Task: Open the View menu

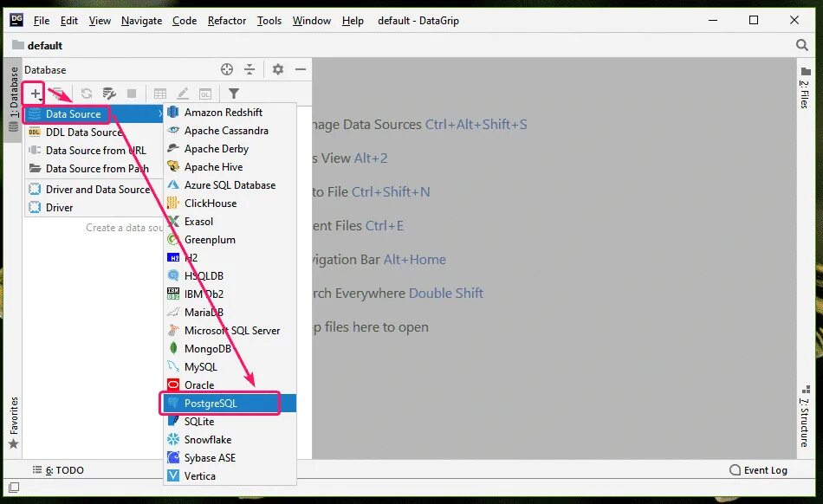Action: (x=100, y=21)
